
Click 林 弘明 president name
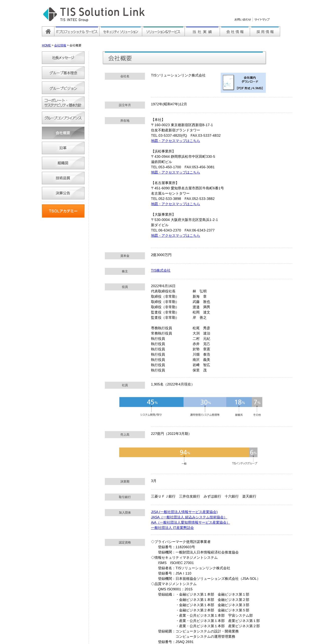200,291
